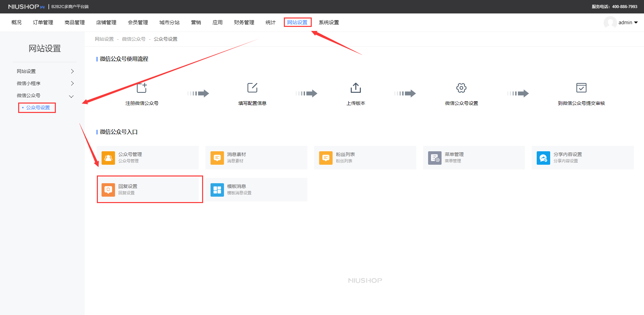Click the 分享内容设置 card title
Image resolution: width=644 pixels, height=315 pixels.
(568, 154)
